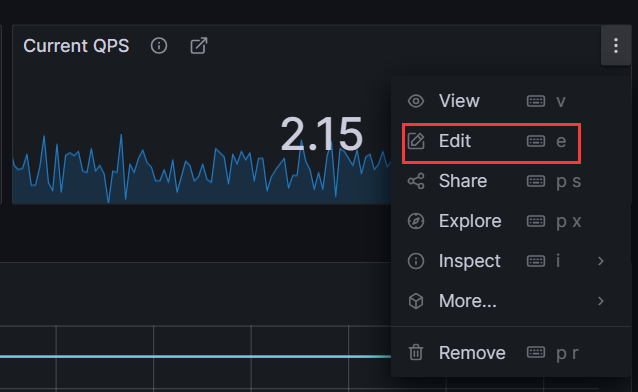Click the 2.15 stat value

(321, 134)
